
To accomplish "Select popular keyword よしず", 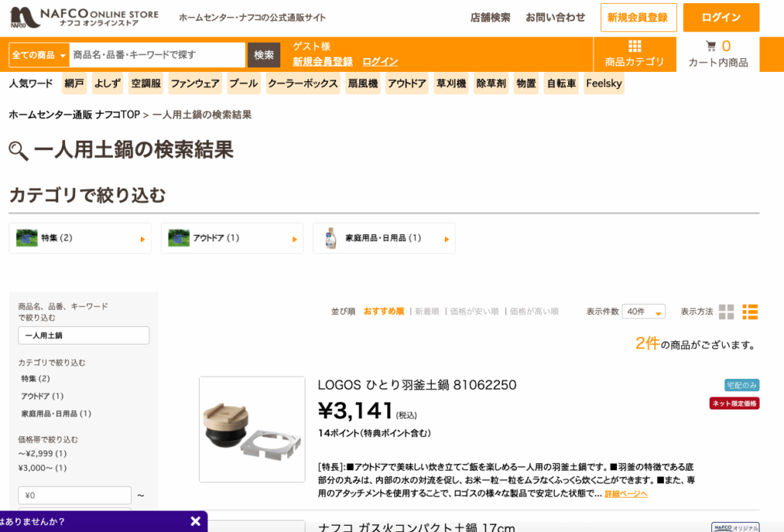I will point(107,83).
